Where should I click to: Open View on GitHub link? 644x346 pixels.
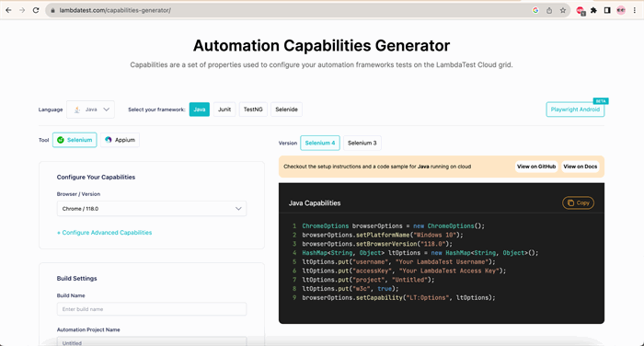[x=536, y=167]
